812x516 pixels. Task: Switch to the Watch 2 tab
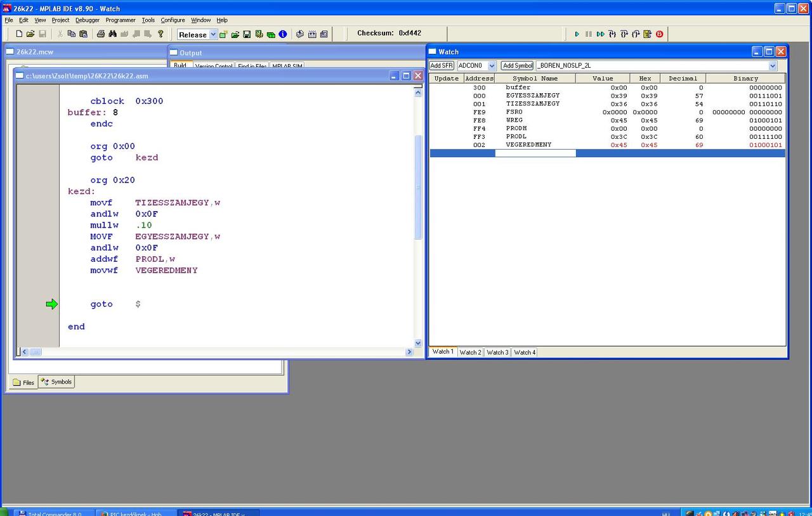[x=471, y=352]
